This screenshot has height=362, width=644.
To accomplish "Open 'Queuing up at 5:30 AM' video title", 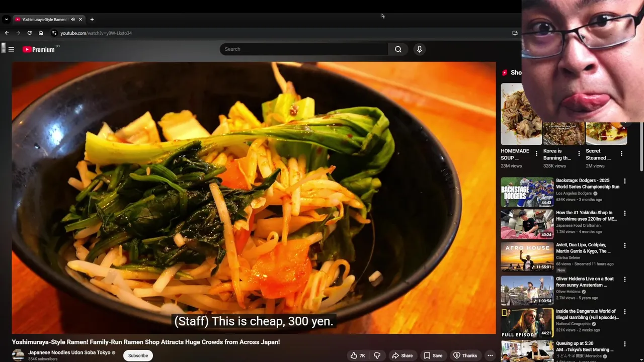I will coord(585,346).
